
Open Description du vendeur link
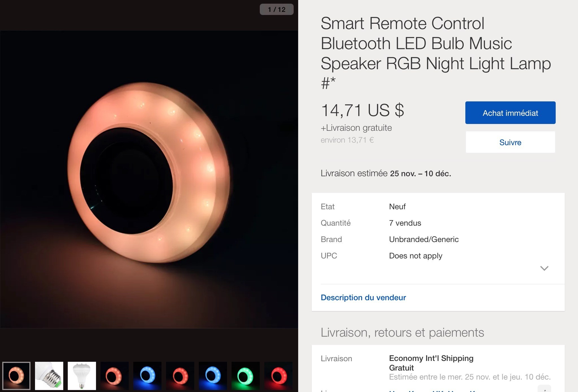(x=363, y=297)
